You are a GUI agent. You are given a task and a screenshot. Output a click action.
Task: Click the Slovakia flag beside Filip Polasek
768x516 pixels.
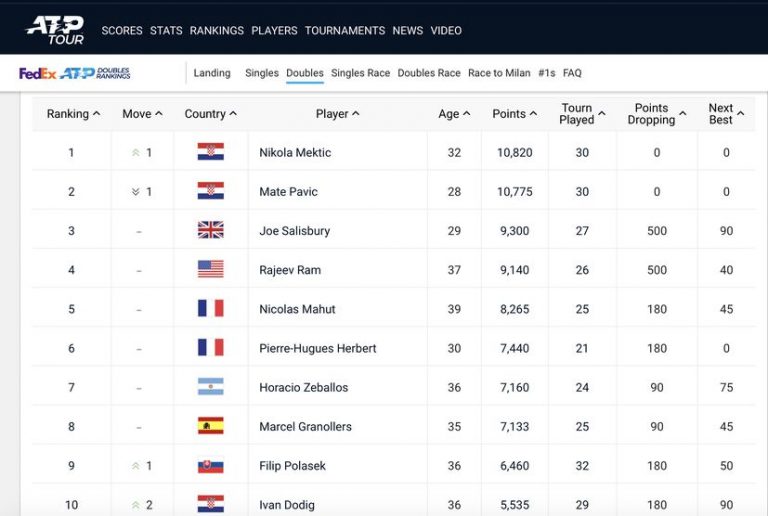(211, 465)
